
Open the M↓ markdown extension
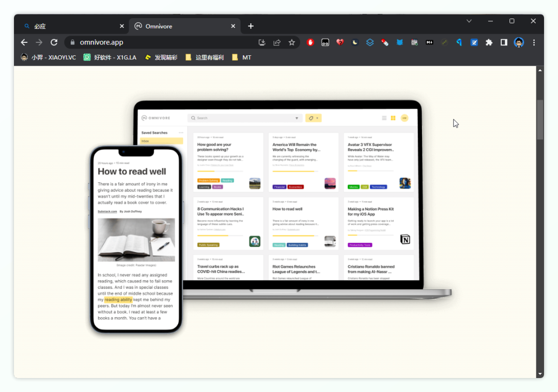point(429,42)
